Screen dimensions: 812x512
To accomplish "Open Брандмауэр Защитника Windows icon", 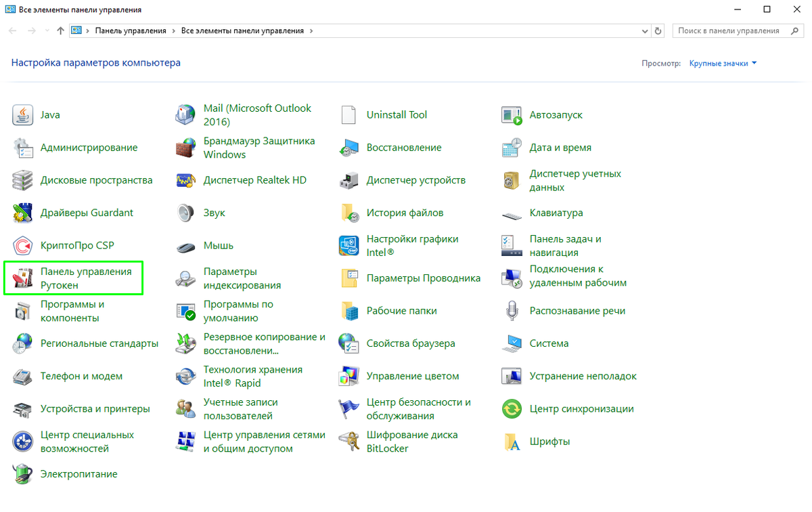I will [x=185, y=148].
